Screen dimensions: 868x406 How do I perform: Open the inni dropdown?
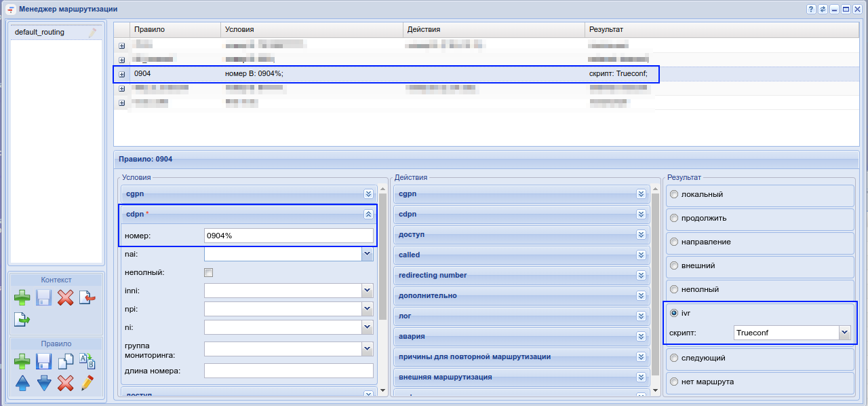tap(368, 290)
